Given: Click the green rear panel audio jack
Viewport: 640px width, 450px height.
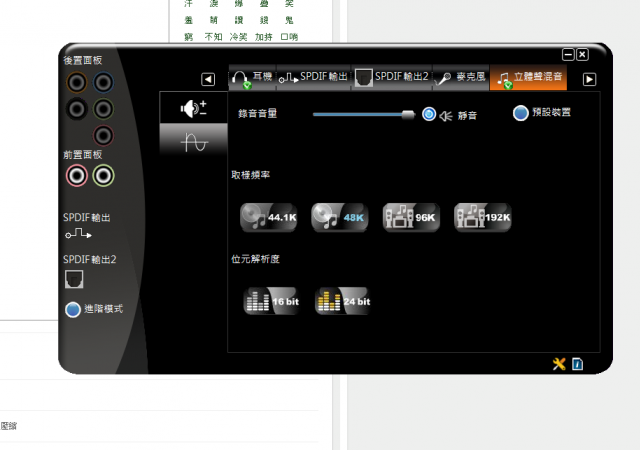Looking at the screenshot, I should tap(103, 109).
